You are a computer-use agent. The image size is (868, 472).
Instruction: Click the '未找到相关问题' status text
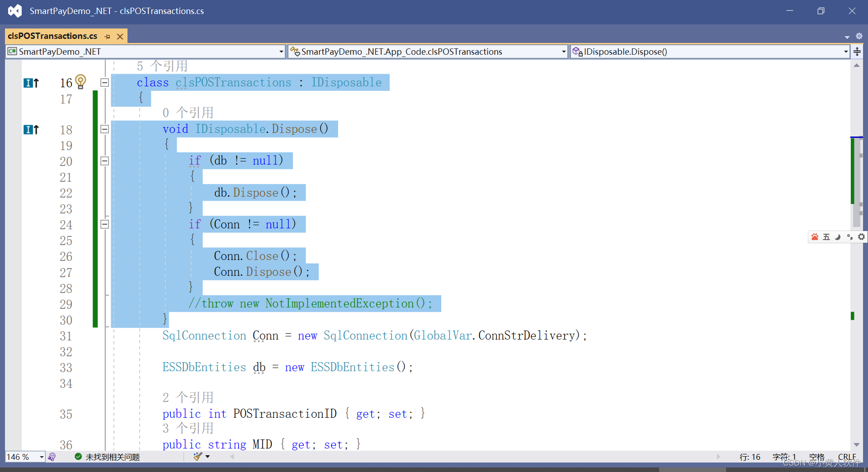point(113,457)
